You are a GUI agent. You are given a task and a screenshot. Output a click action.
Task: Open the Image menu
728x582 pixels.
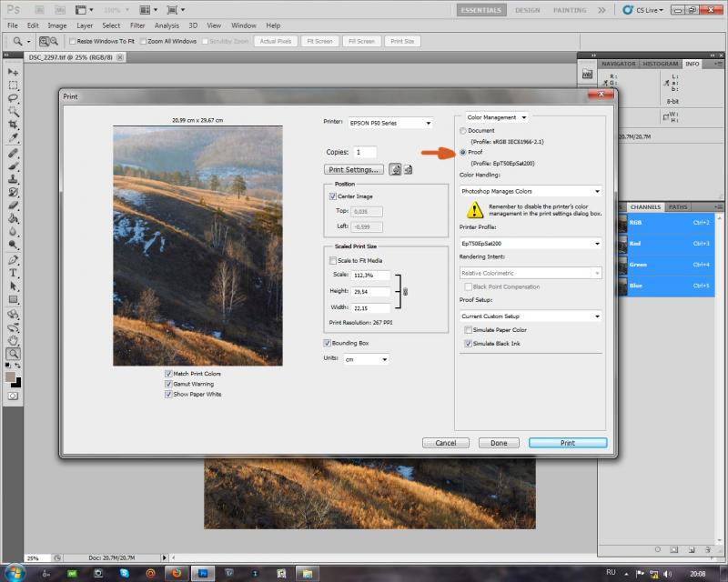(x=57, y=25)
